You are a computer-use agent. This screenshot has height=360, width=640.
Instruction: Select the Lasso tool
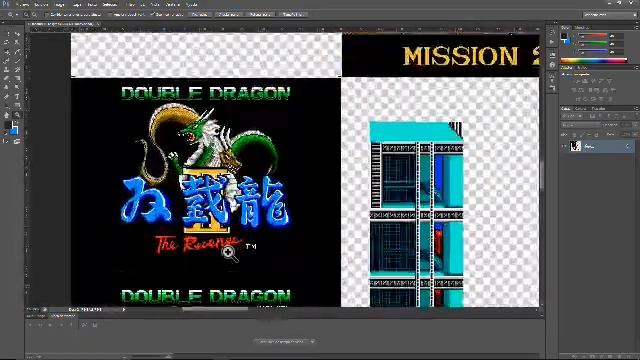tap(6, 42)
